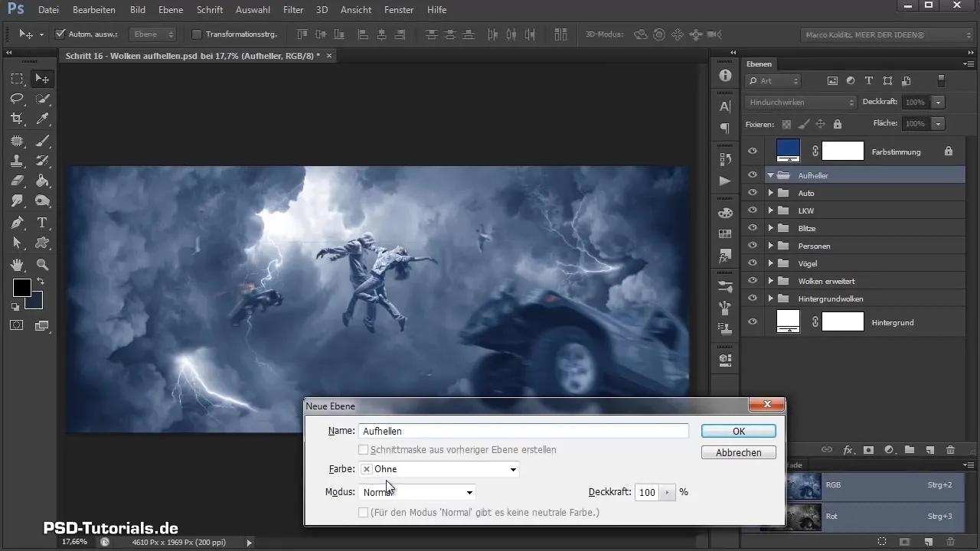Collapse the Aufheller group
980x551 pixels.
click(x=770, y=175)
